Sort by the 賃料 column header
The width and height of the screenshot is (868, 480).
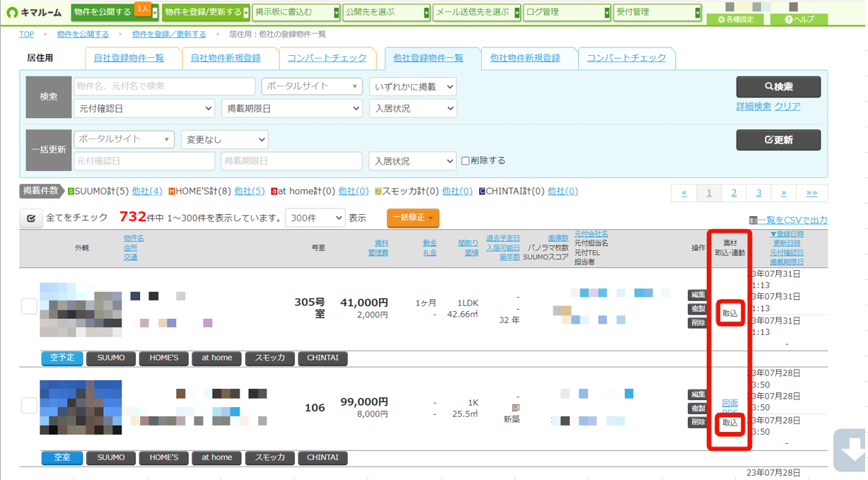click(x=381, y=242)
